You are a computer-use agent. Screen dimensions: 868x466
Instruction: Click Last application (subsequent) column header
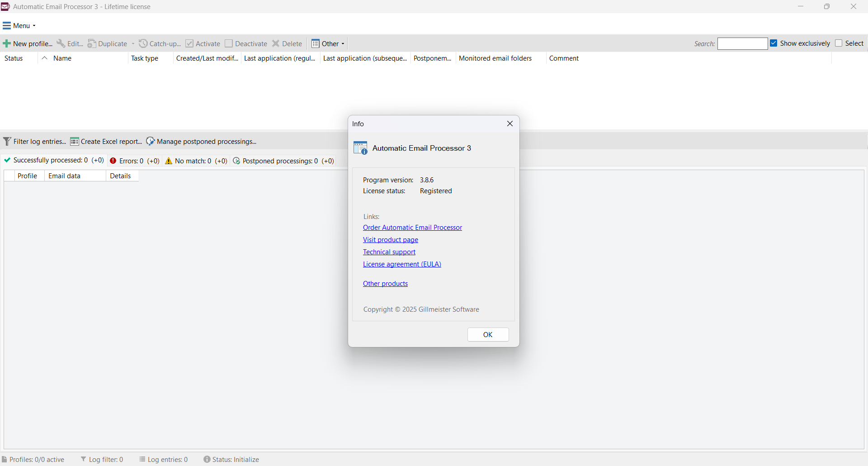[365, 58]
